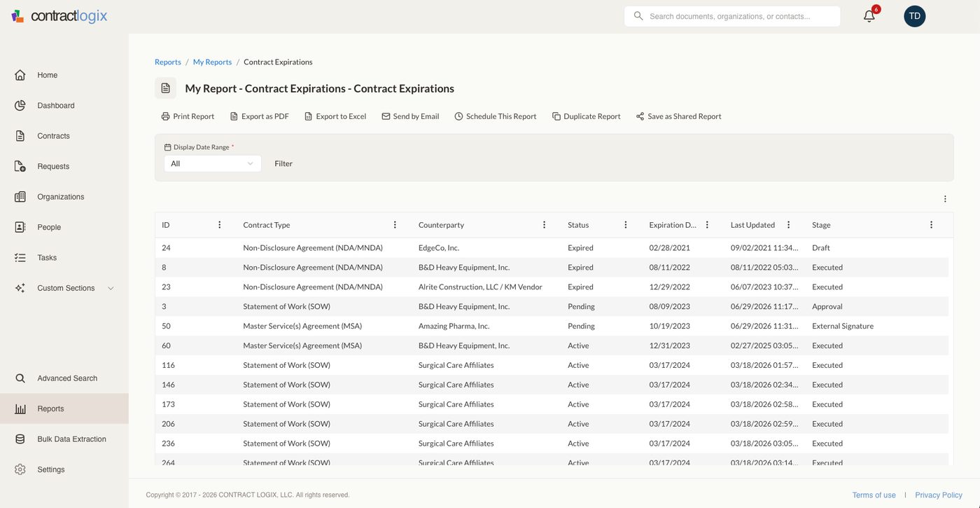Open the Last Updated column menu
The width and height of the screenshot is (980, 508).
(x=788, y=225)
